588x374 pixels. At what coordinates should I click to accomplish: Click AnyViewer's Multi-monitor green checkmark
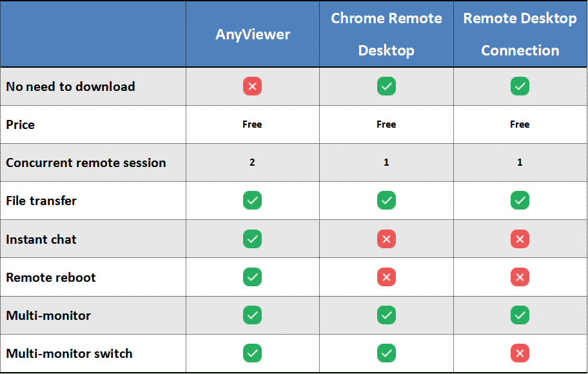[x=252, y=315]
